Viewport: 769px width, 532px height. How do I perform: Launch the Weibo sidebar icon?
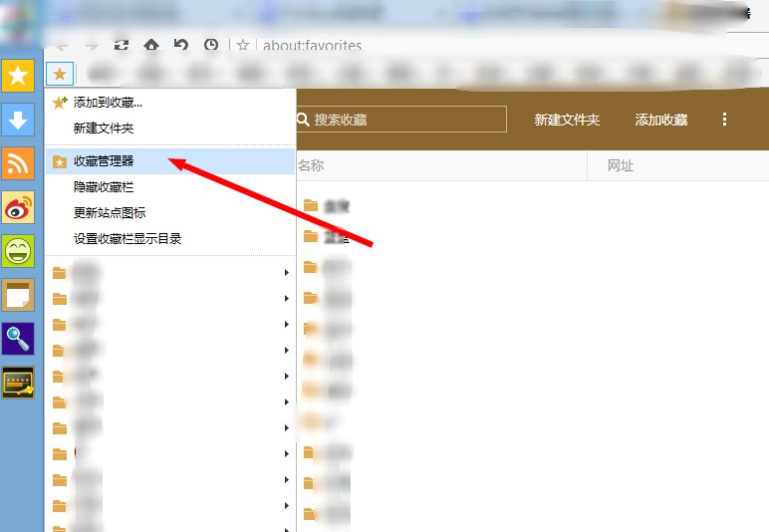coord(18,207)
